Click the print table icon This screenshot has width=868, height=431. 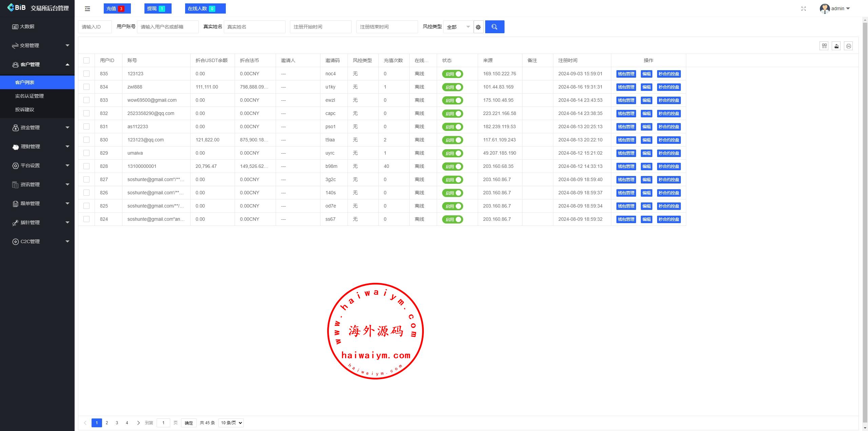pos(848,46)
